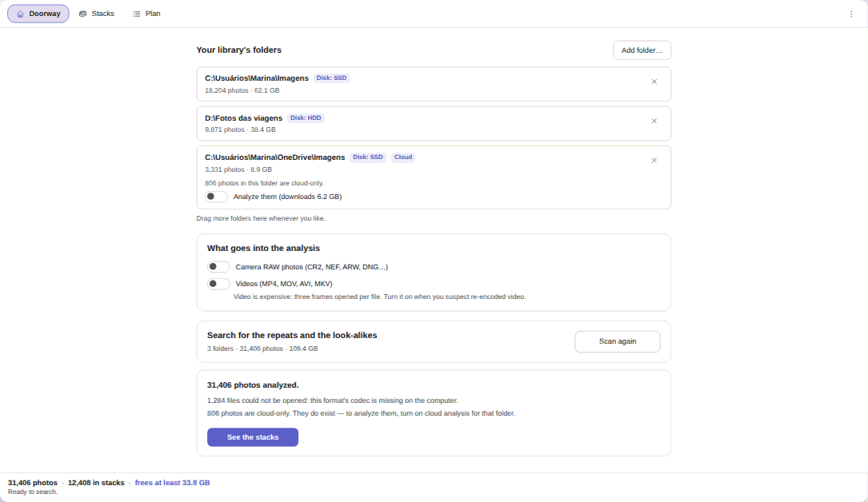The image size is (868, 502).
Task: Remove the D:\Fotos das viagens folder
Action: point(654,121)
